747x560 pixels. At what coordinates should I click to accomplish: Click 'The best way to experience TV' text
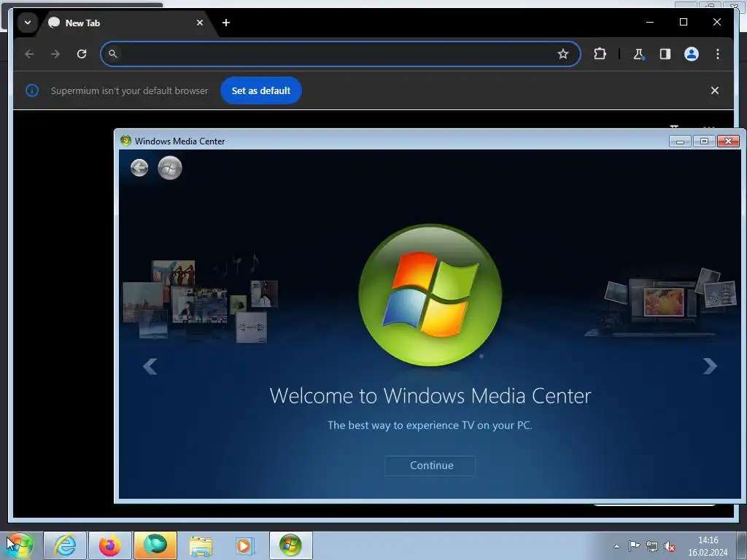pyautogui.click(x=430, y=425)
